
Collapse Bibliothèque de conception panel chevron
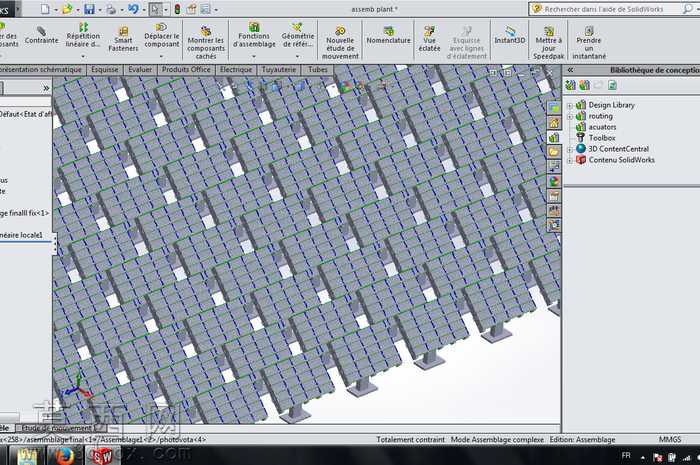570,70
